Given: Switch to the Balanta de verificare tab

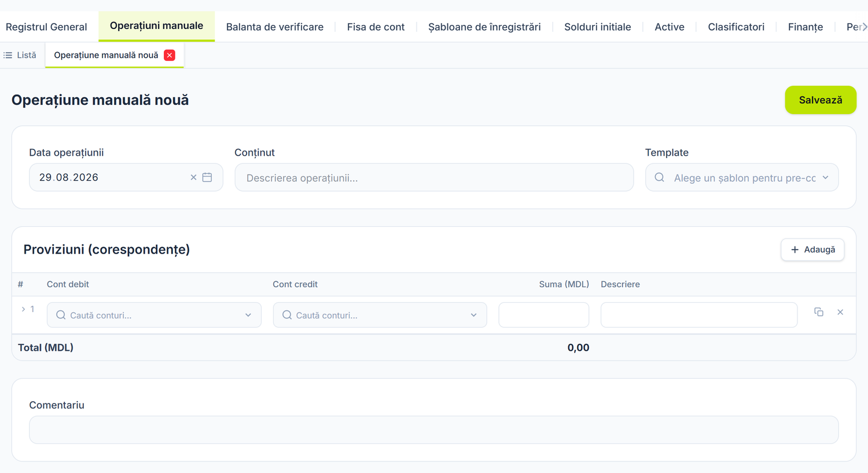Looking at the screenshot, I should [x=275, y=27].
